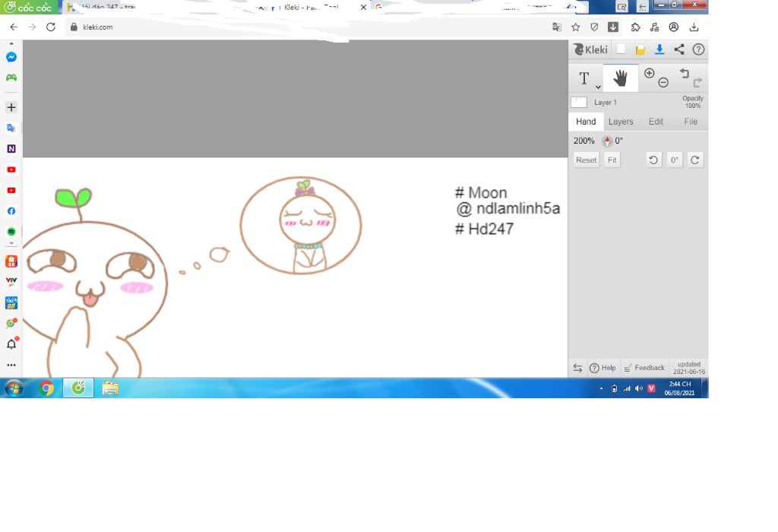Switch to the Layers tab
Screen dimensions: 778x532
point(621,122)
